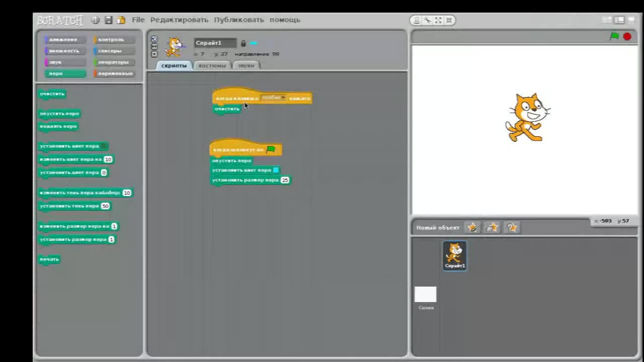Click choose sprite from file button
This screenshot has height=362, width=644.
tap(492, 228)
